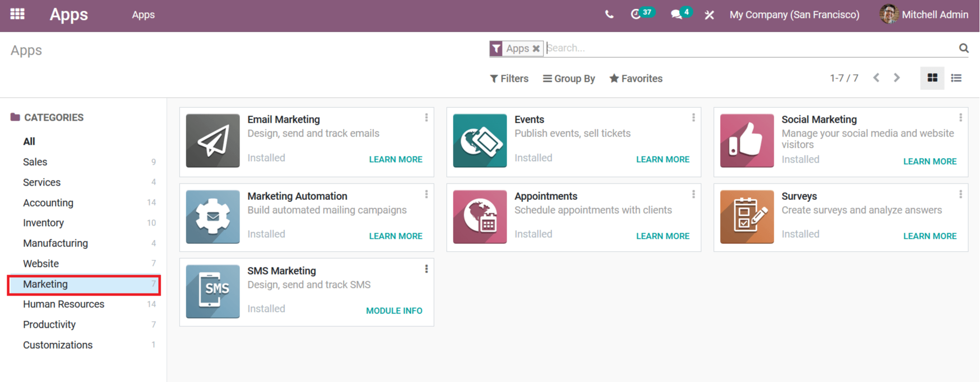Image resolution: width=980 pixels, height=382 pixels.
Task: Select the Human Resources category
Action: (x=63, y=304)
